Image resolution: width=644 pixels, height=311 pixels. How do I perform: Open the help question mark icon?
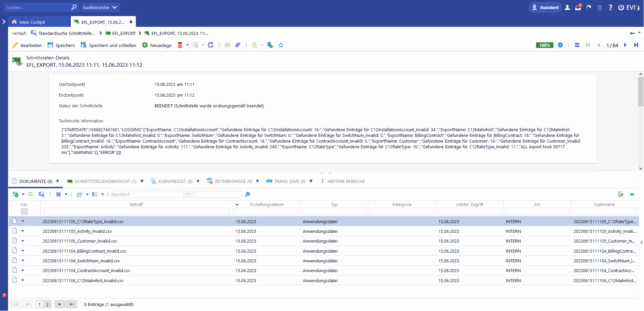click(610, 7)
